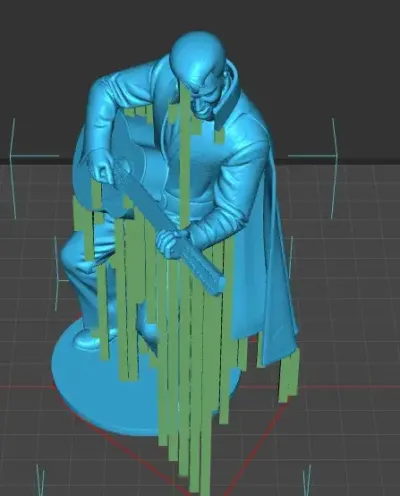Viewport: 400px width, 496px height.
Task: Click the green support under the cape corner
Action: (289, 375)
